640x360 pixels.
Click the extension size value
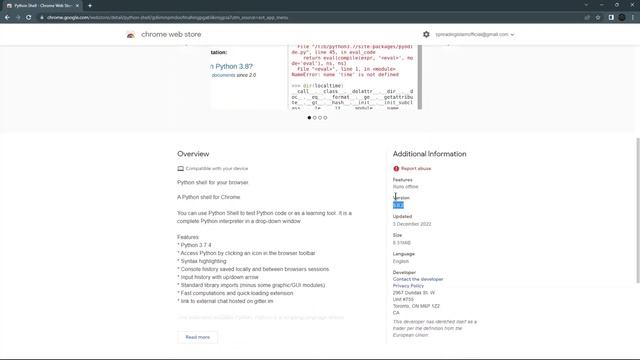(402, 243)
